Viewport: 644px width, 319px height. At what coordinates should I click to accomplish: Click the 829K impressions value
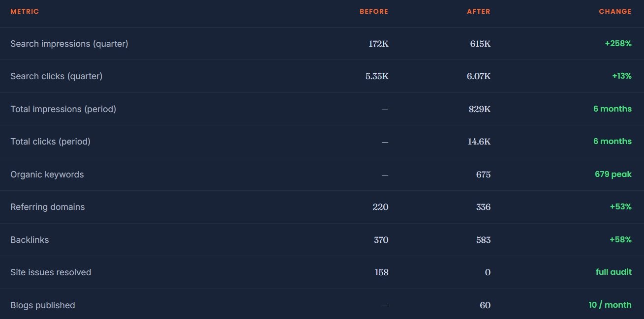480,109
